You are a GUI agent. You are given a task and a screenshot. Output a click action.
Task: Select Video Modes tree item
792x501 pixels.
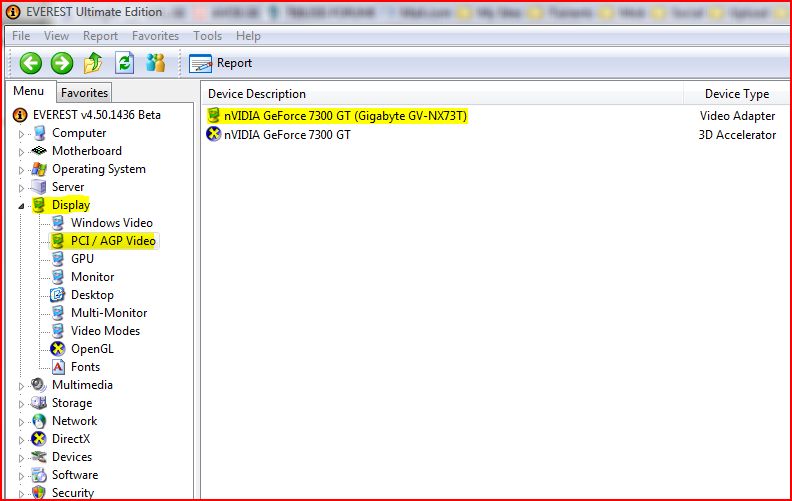106,331
